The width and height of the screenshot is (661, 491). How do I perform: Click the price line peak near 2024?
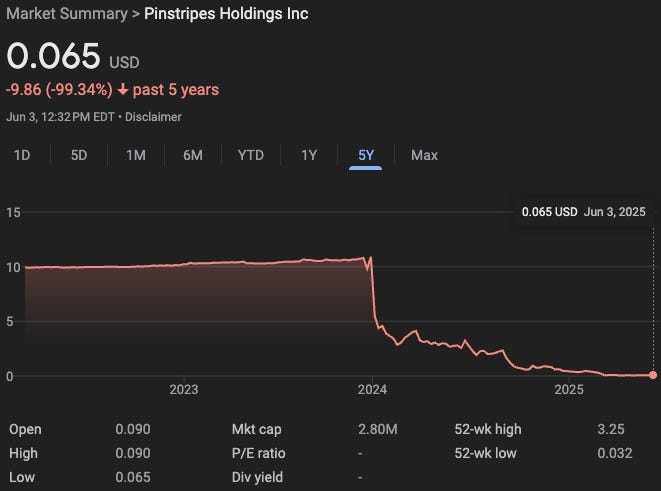click(x=371, y=257)
